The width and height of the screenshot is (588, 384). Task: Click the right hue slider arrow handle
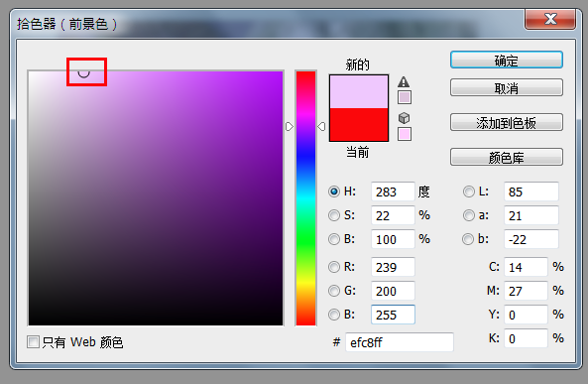click(321, 126)
